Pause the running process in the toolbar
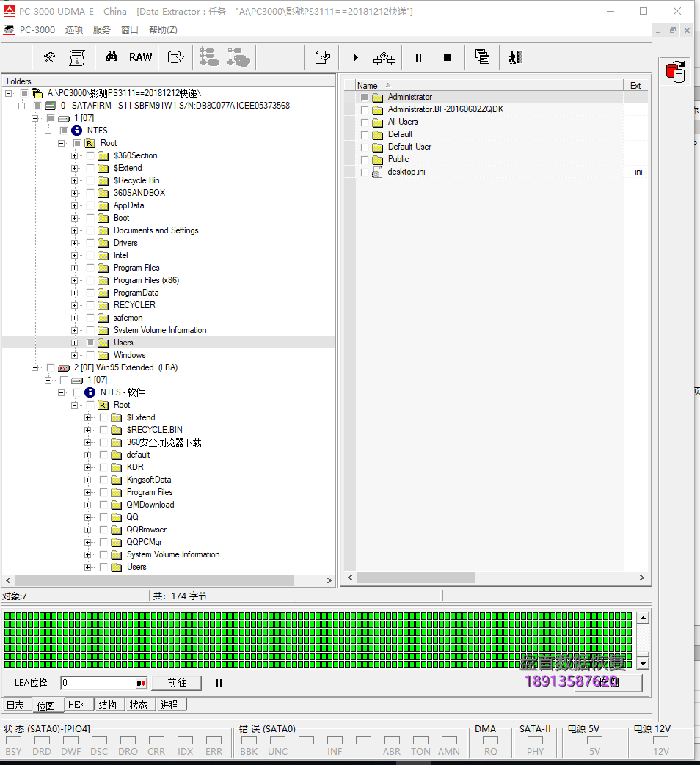This screenshot has height=765, width=700. coord(418,57)
